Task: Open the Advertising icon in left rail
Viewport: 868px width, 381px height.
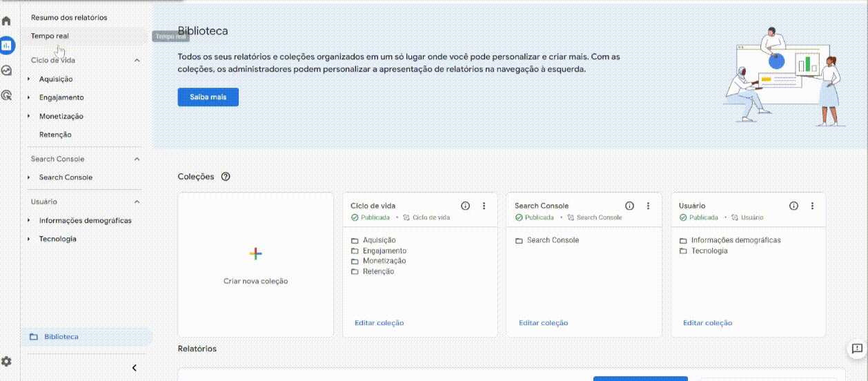Action: [x=7, y=95]
